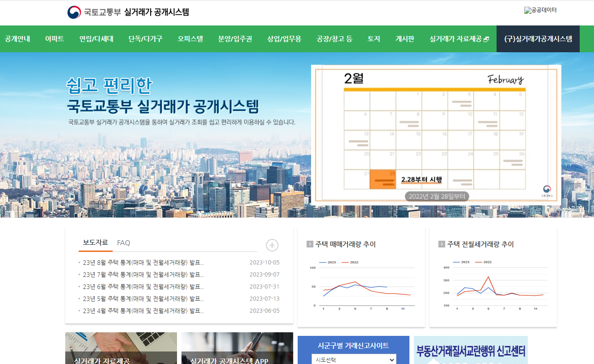594x364 pixels.
Task: Go to (구)실거래가공개시스템 site
Action: coord(538,39)
